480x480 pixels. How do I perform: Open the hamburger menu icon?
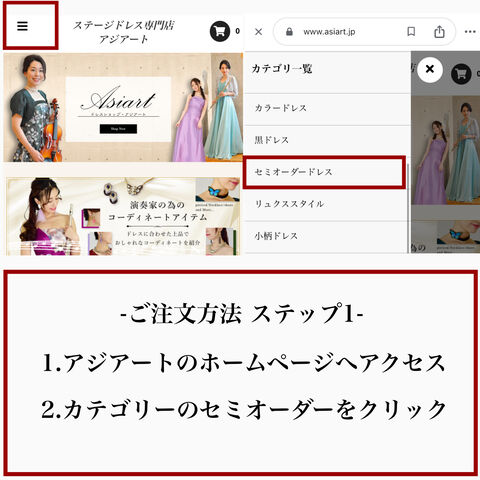(x=22, y=26)
